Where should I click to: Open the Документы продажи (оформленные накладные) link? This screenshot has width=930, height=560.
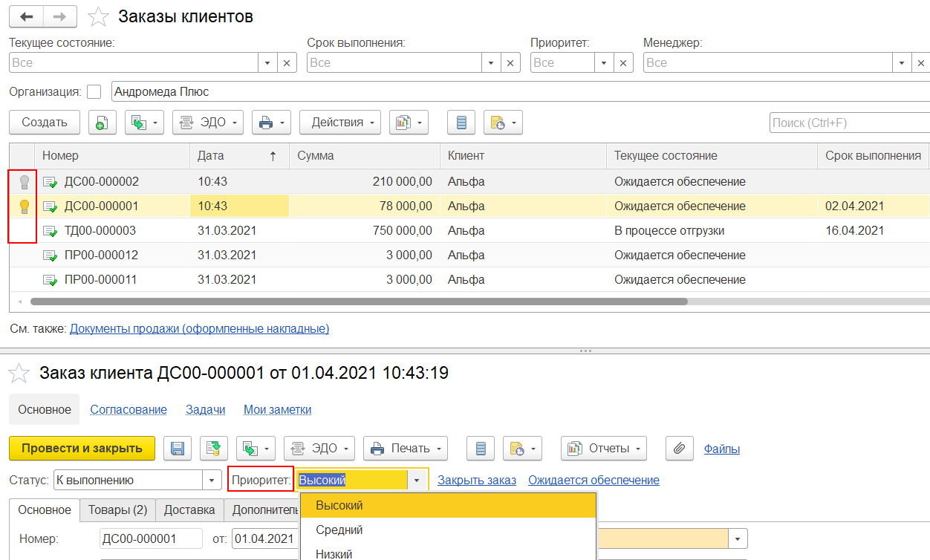click(199, 328)
